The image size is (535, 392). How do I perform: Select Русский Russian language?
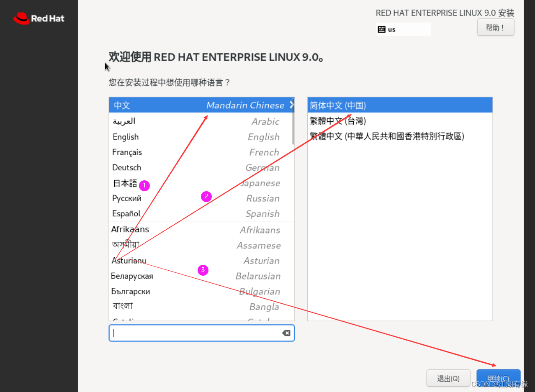click(x=126, y=198)
